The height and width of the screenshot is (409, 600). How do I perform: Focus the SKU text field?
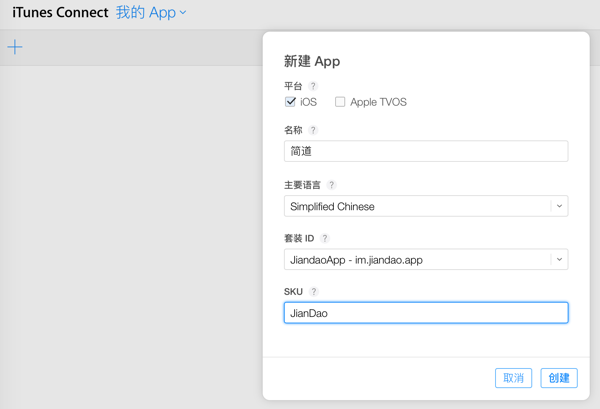coord(426,313)
